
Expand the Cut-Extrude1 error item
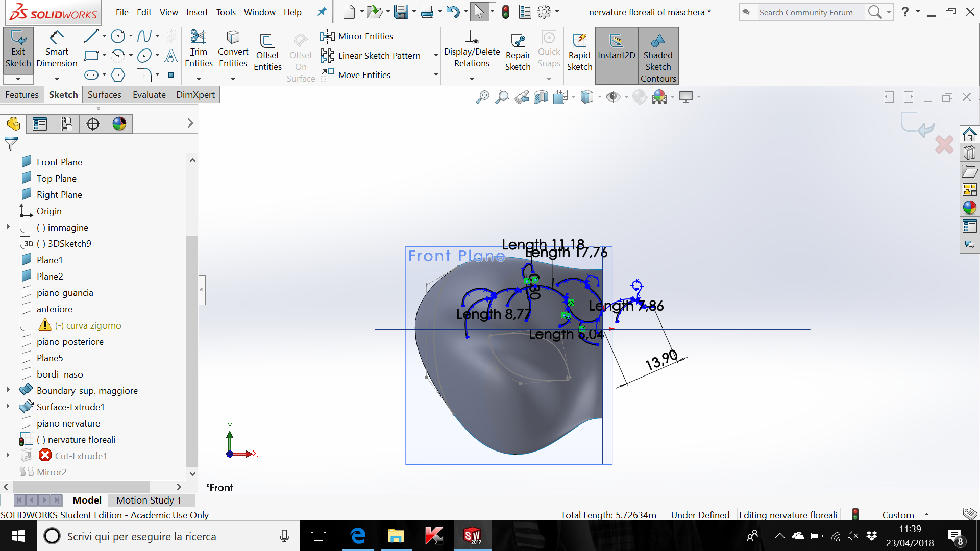coord(8,455)
